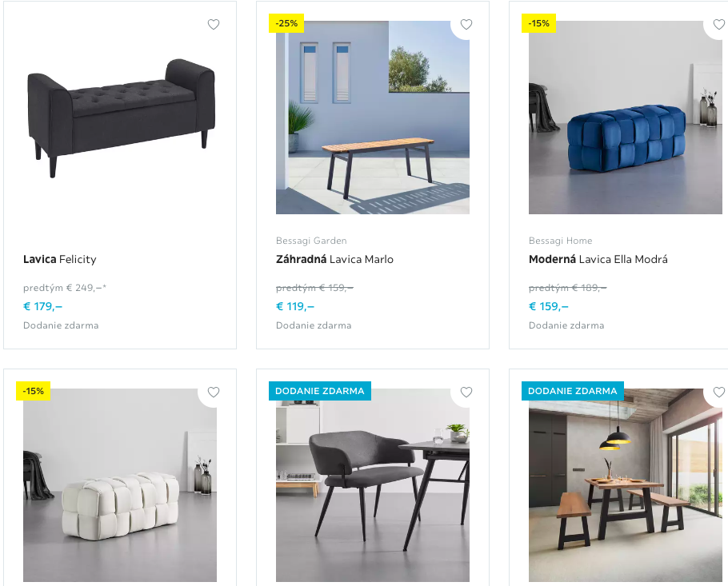View the white woven pouf bench image

point(120,484)
